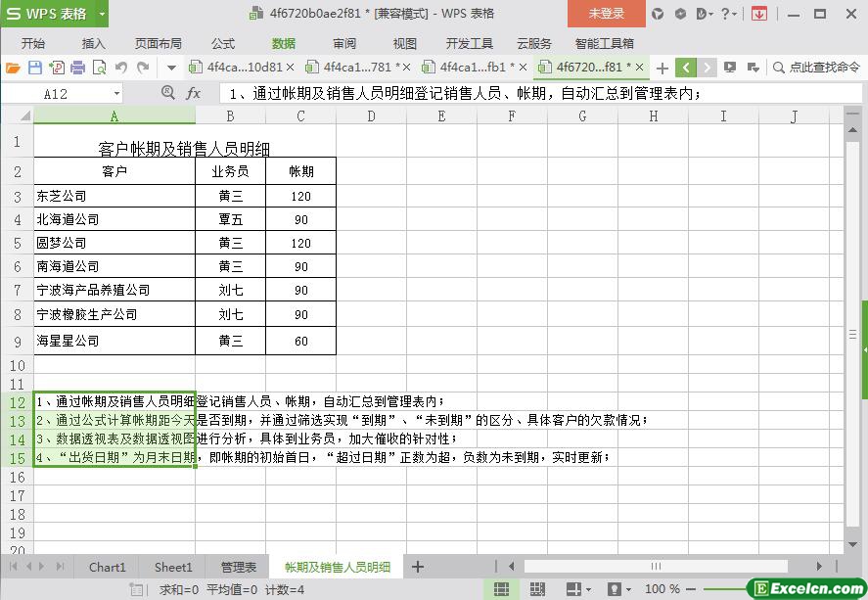
Task: Open the insert function fx button
Action: [x=193, y=93]
